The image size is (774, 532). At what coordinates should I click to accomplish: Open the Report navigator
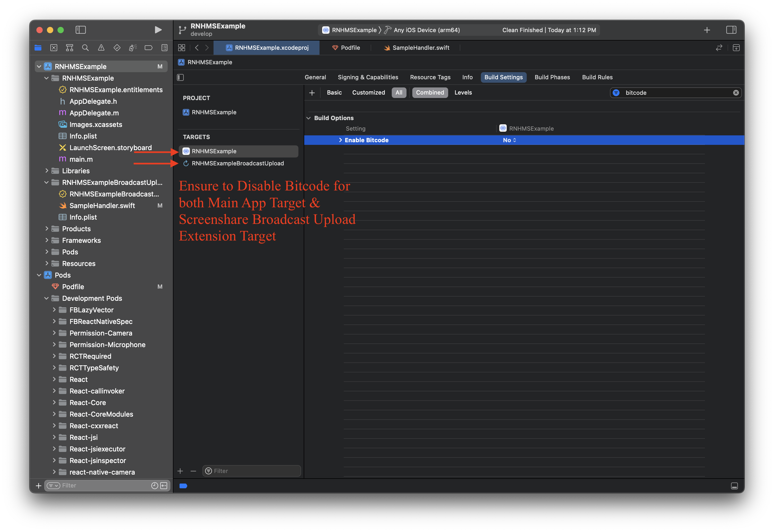pyautogui.click(x=164, y=47)
